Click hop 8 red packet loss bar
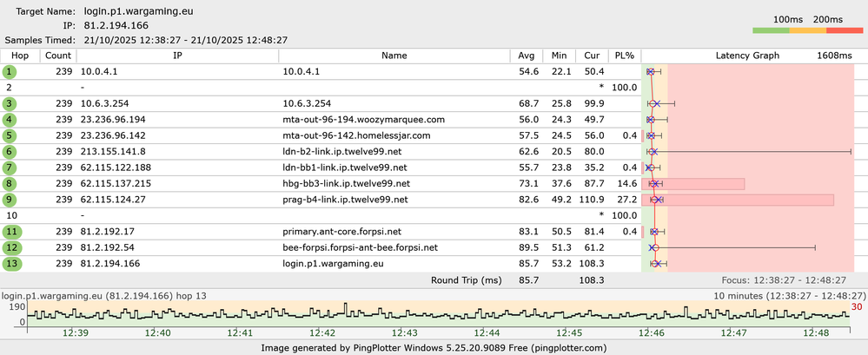Screen dimensions: 868x355 point(693,184)
